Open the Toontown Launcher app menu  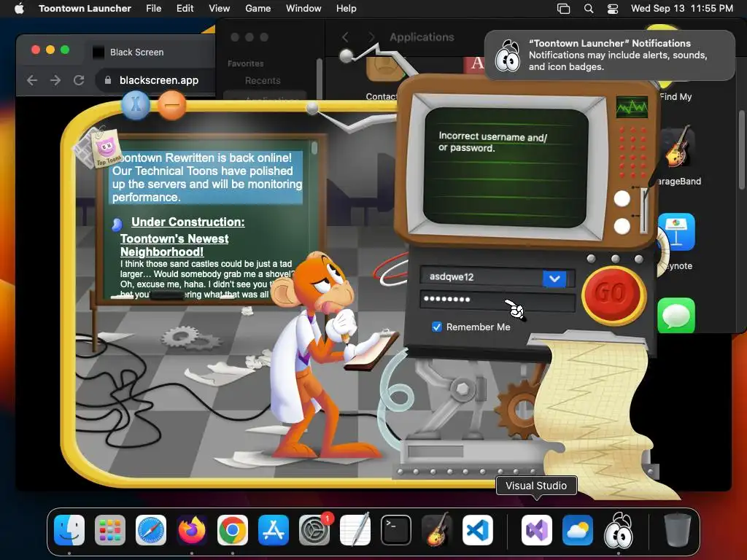(x=85, y=8)
